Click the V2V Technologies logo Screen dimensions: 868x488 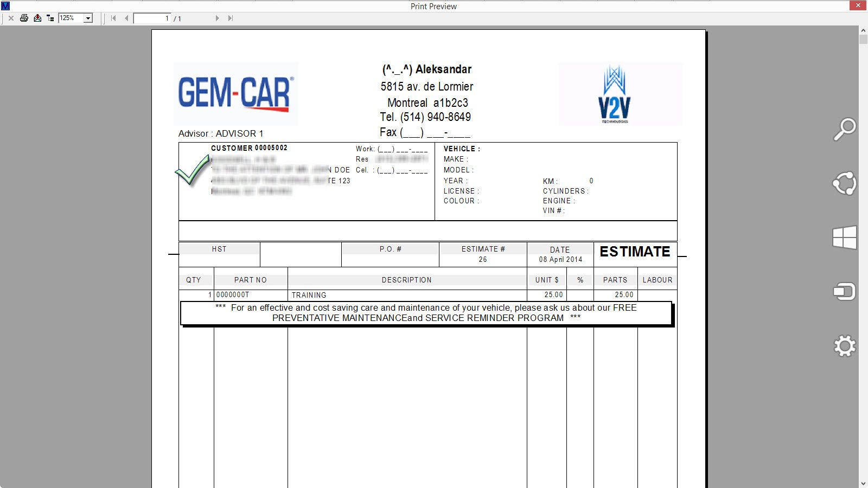tap(620, 94)
